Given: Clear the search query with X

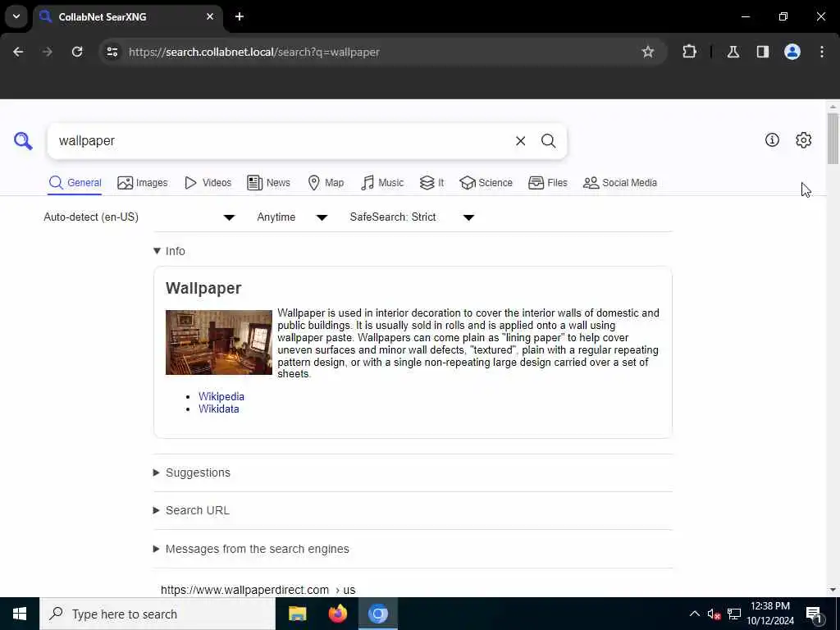Looking at the screenshot, I should click(520, 141).
